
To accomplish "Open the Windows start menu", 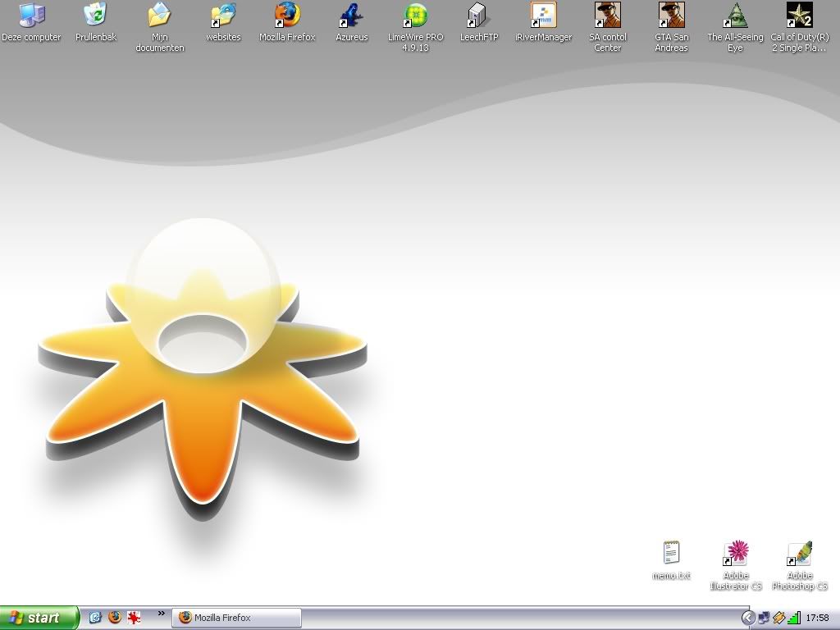I will (39, 618).
